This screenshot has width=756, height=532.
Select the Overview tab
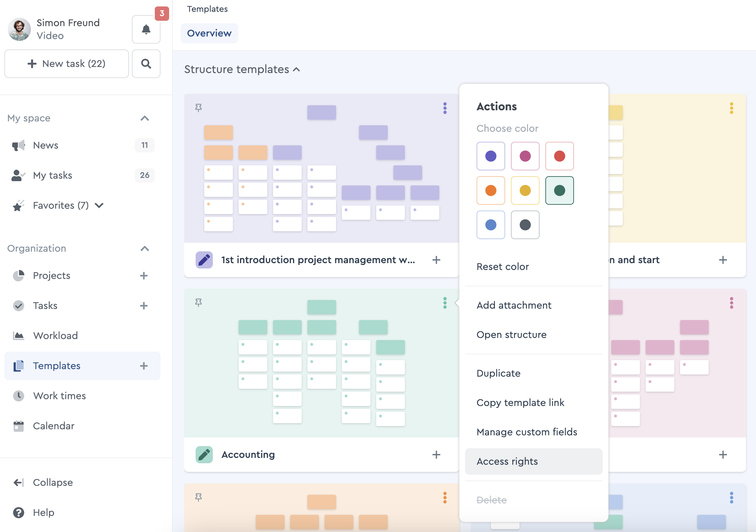[209, 33]
